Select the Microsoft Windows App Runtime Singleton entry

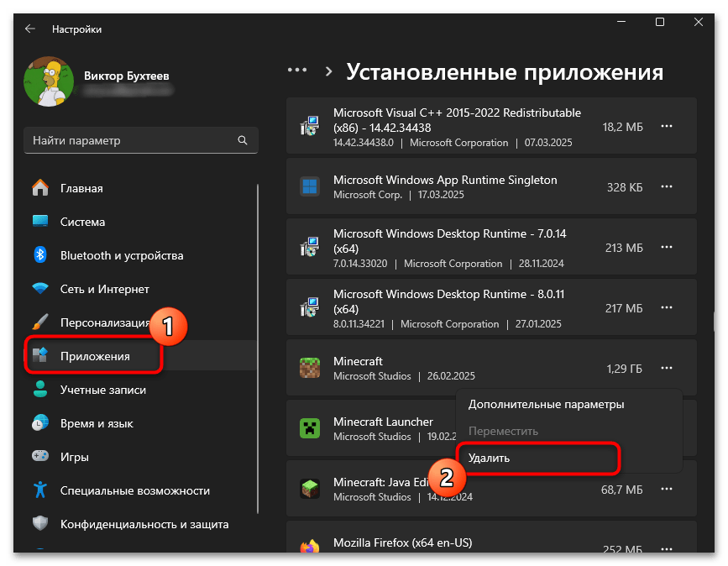pyautogui.click(x=491, y=186)
